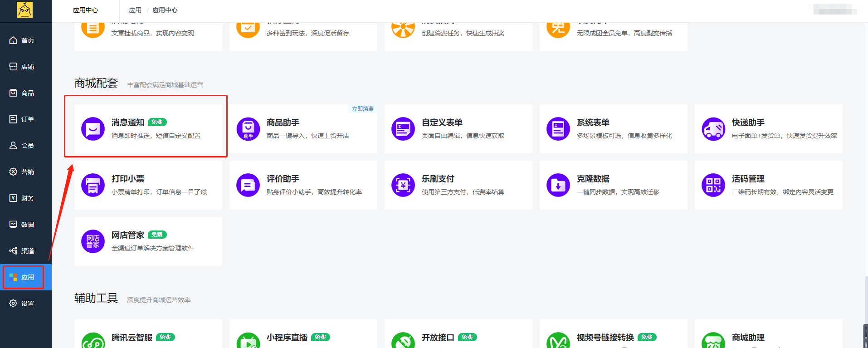
Task: Click the 开放接口 title
Action: coord(438,338)
